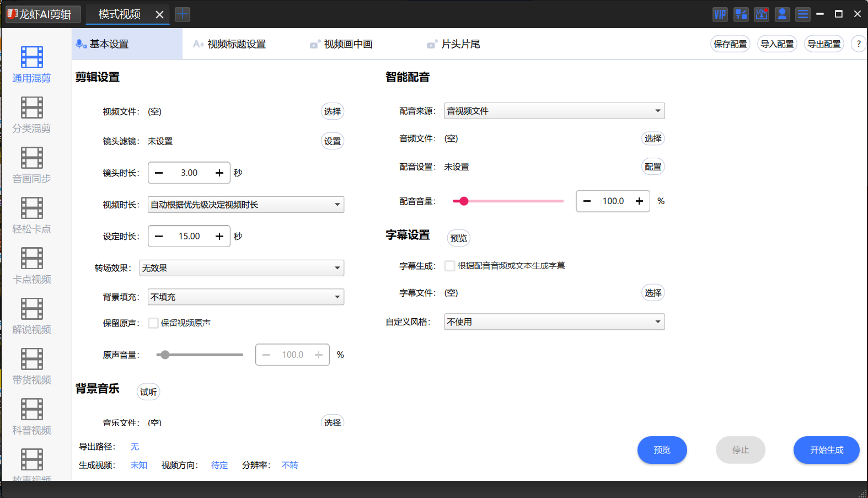Click 选择 for 视频文件

pos(333,111)
